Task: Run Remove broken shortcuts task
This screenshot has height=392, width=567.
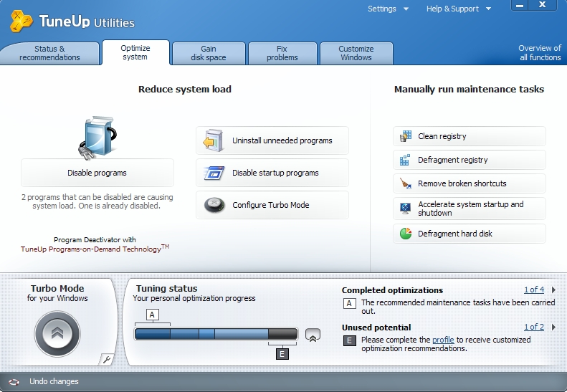Action: coord(470,183)
